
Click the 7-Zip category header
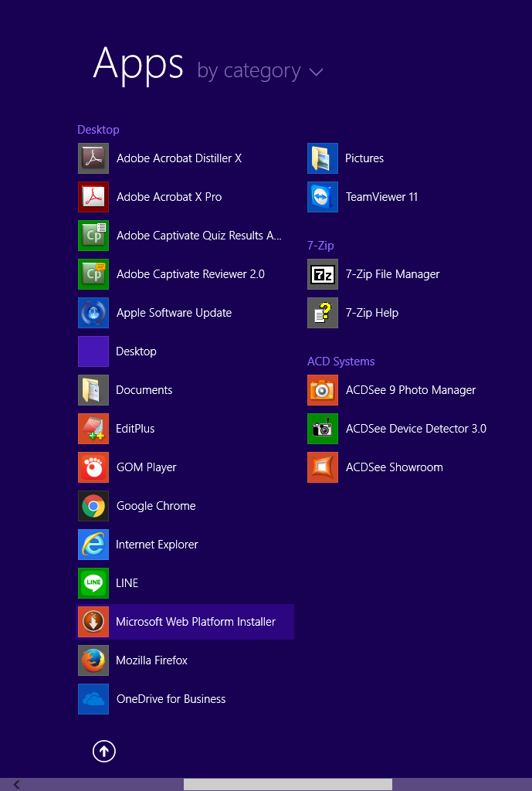pyautogui.click(x=320, y=246)
